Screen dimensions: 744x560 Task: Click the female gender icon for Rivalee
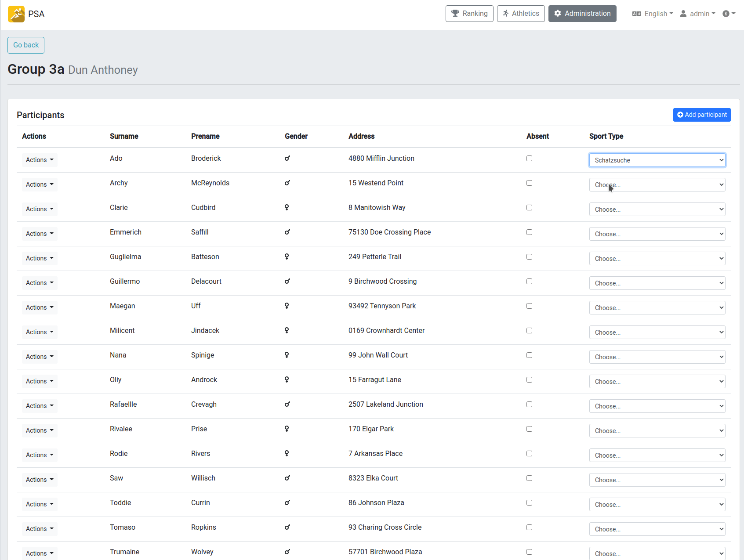tap(287, 429)
